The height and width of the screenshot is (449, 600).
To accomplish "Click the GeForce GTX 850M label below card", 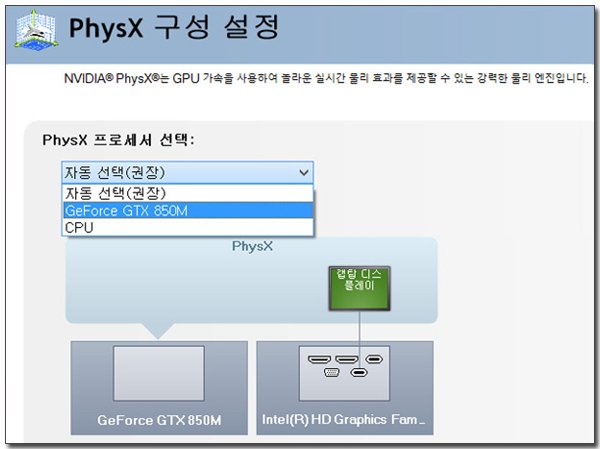I will coord(158,420).
